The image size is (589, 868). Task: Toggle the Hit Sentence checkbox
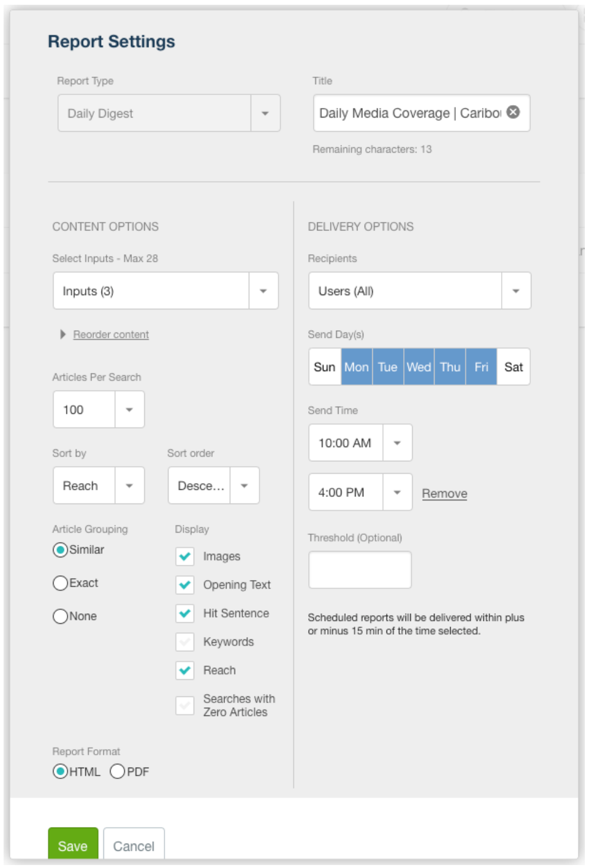[x=185, y=613]
